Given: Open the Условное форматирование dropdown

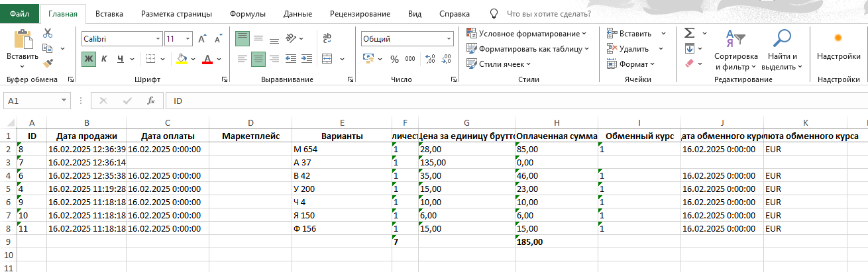Looking at the screenshot, I should click(527, 33).
